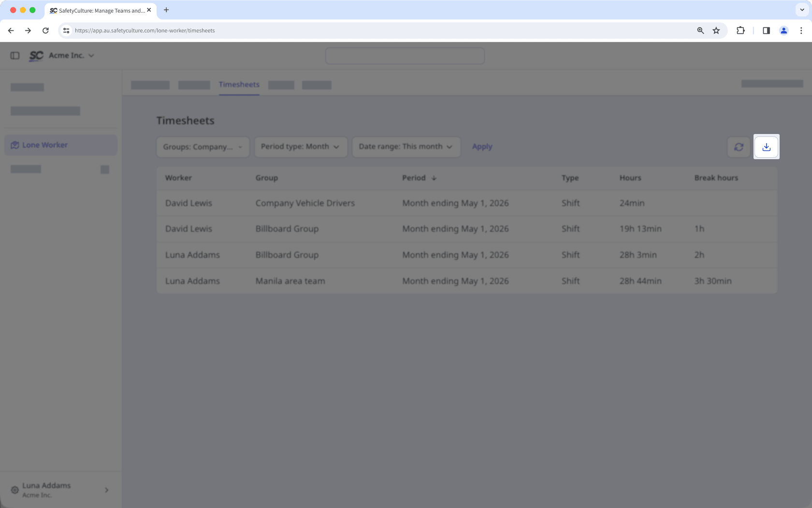Select the Company Vehicle Drivers group cell
The image size is (812, 508).
click(305, 203)
